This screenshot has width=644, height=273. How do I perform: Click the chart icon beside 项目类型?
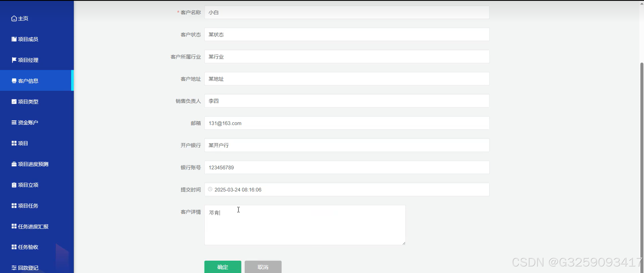(x=14, y=102)
